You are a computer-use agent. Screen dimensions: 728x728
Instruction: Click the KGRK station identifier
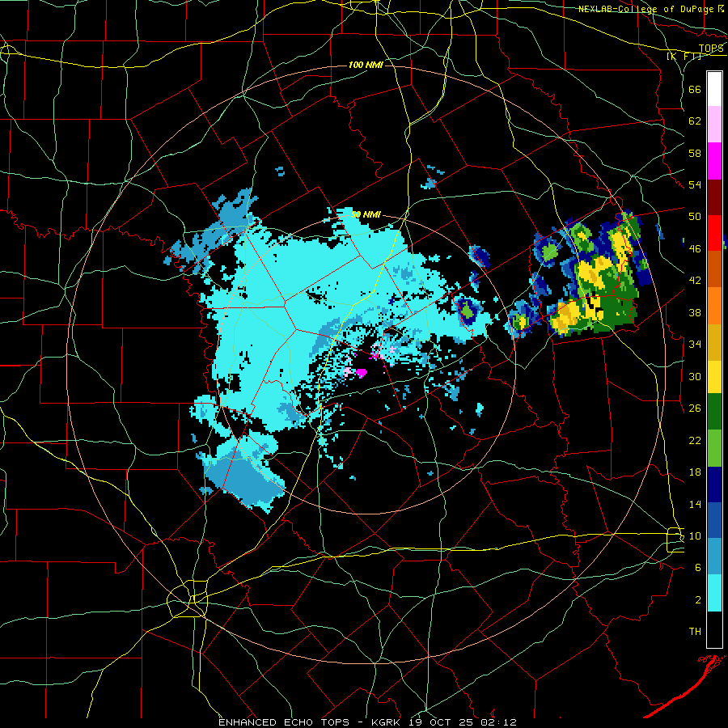click(387, 722)
